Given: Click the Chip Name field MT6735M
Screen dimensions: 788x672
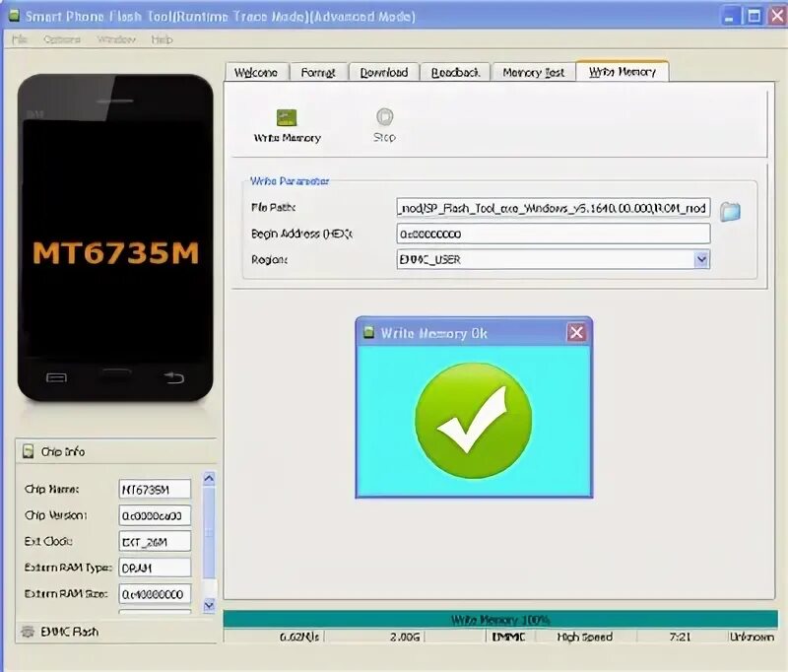Looking at the screenshot, I should (x=155, y=489).
